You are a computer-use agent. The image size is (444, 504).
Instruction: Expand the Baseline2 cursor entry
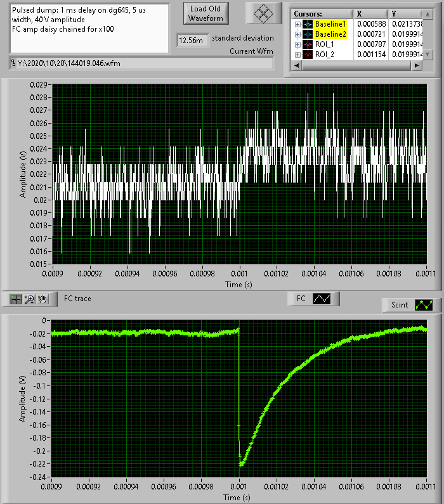pyautogui.click(x=297, y=34)
